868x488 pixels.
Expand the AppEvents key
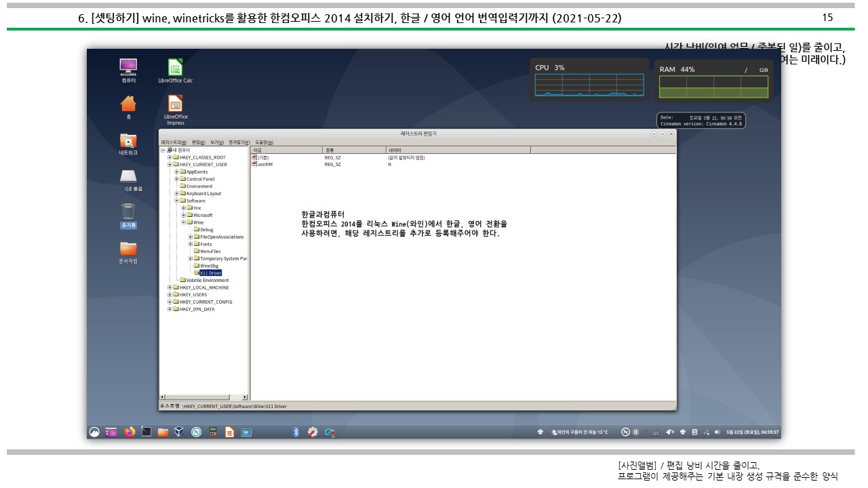pyautogui.click(x=176, y=171)
